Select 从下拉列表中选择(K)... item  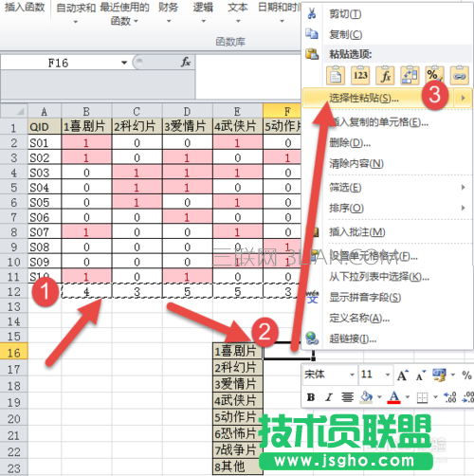coord(379,277)
